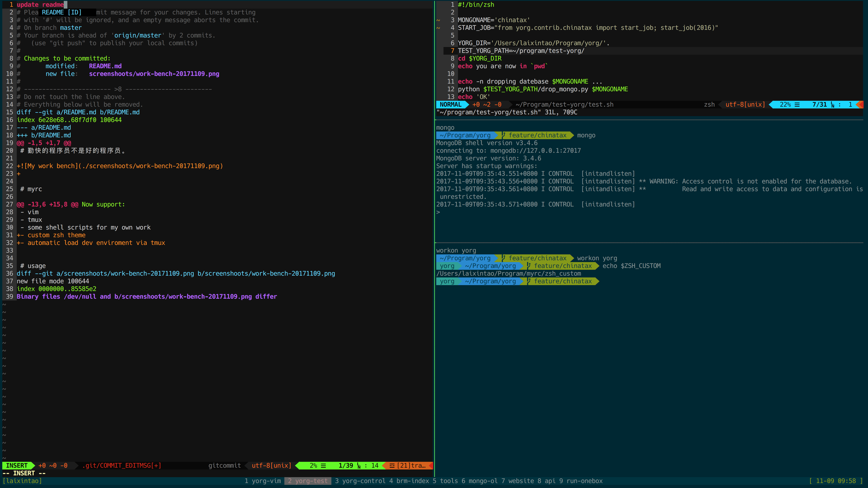868x488 pixels.
Task: Click the LN line-number symbol in the left statusline
Action: pyautogui.click(x=359, y=466)
